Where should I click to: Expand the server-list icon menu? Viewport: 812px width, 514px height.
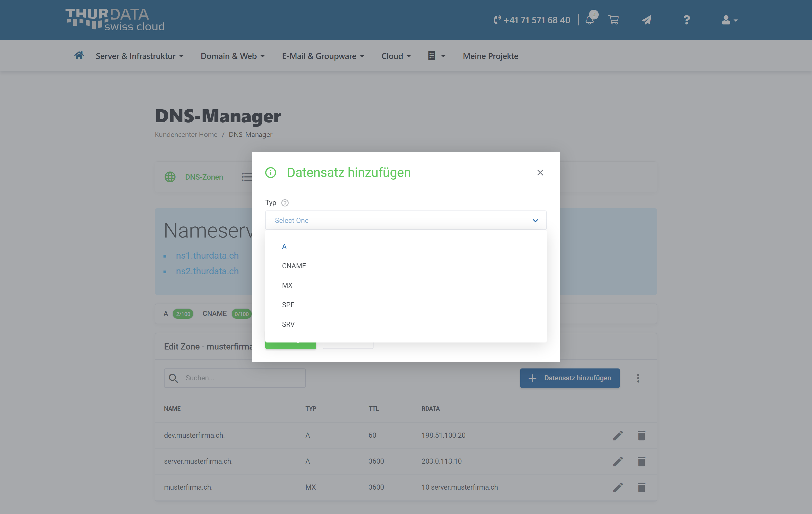point(437,56)
